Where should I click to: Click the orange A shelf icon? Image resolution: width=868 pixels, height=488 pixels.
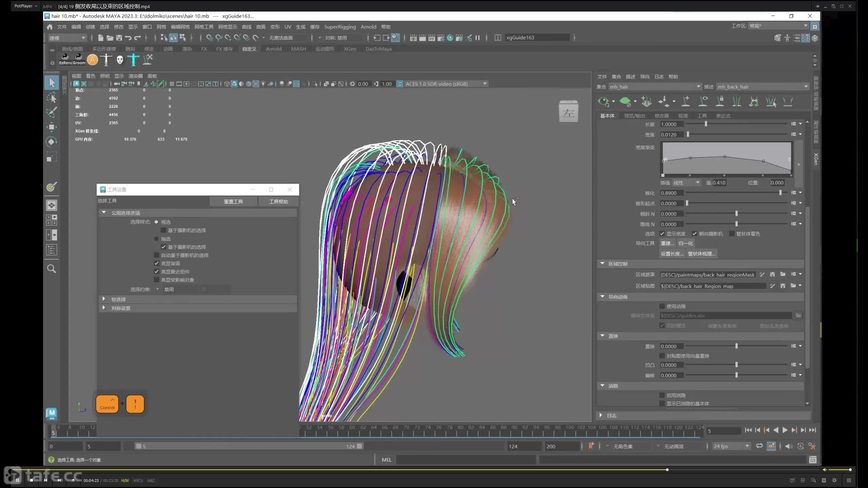pyautogui.click(x=92, y=60)
